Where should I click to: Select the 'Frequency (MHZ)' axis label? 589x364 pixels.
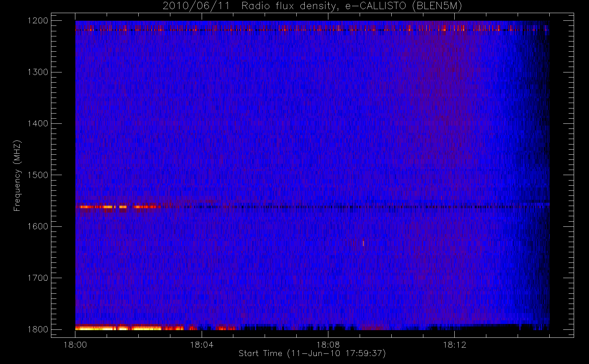pos(17,175)
